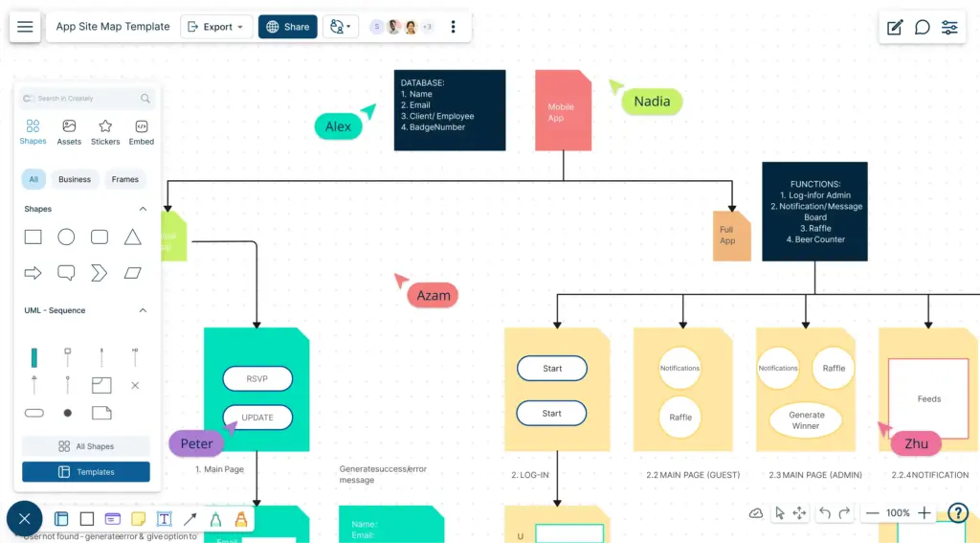
Task: Select the UML destroy X shape
Action: (x=135, y=385)
